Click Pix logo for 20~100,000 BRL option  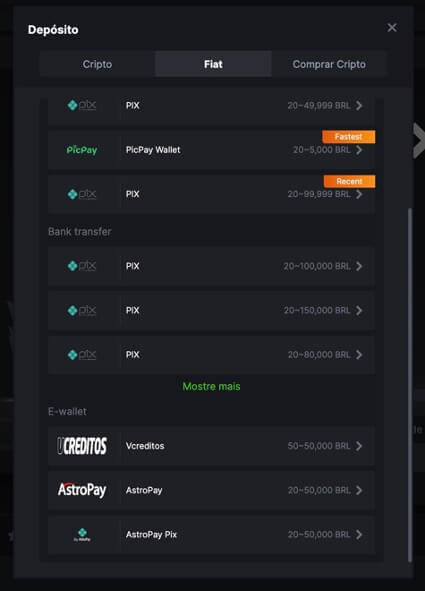tap(82, 266)
